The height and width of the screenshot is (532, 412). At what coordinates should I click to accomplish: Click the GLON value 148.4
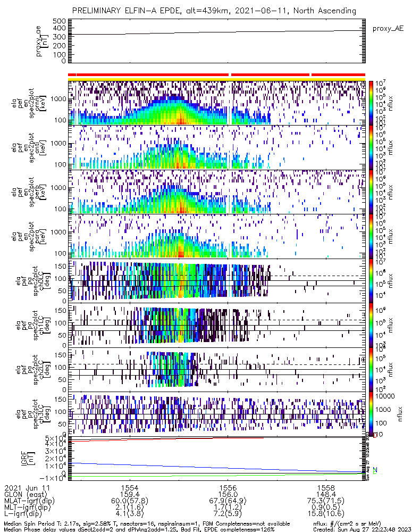coord(326,494)
